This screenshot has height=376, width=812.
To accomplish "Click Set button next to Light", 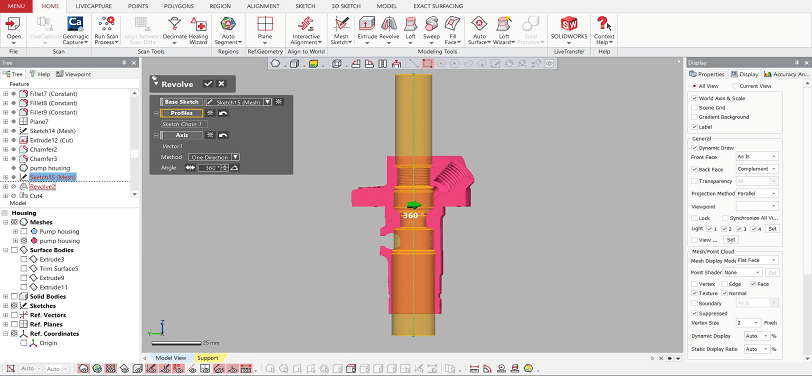I will (772, 228).
